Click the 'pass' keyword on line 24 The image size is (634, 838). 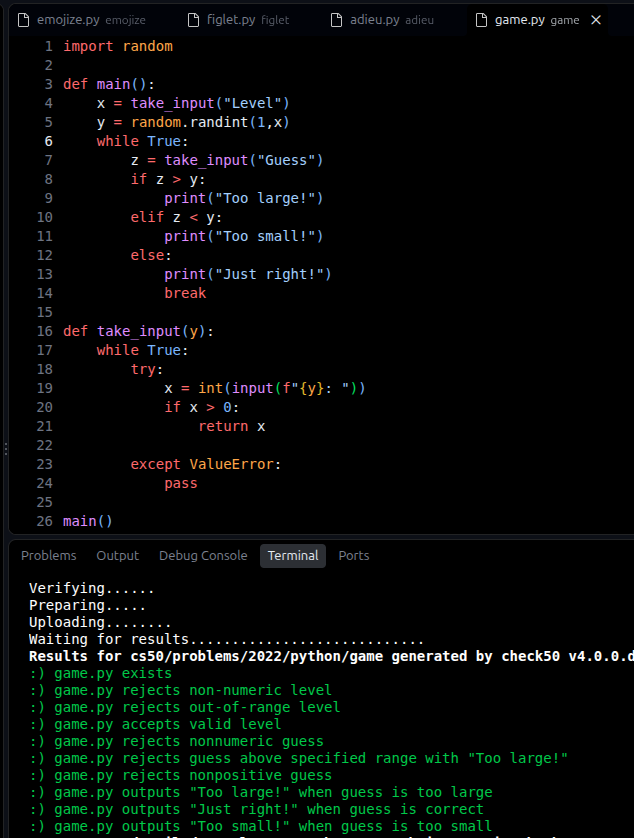[x=181, y=484]
